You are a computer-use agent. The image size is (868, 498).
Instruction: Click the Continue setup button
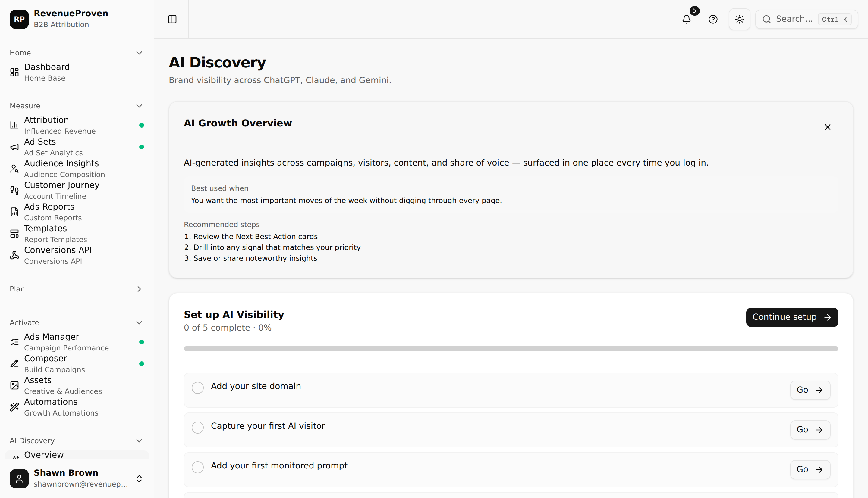click(792, 317)
